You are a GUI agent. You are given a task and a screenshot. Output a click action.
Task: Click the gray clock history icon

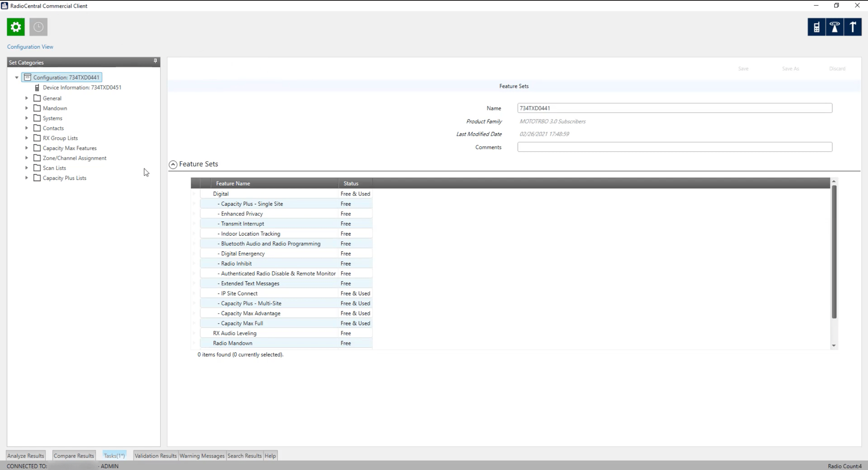[38, 27]
